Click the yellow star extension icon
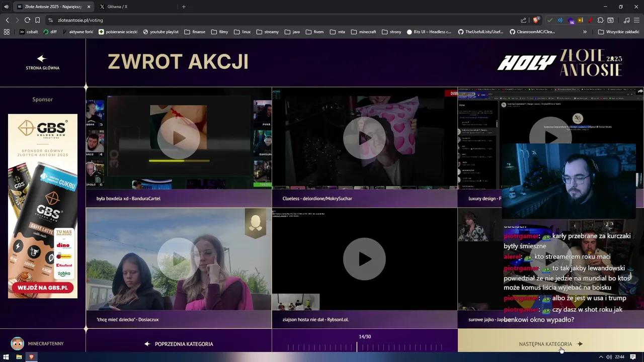This screenshot has width=644, height=362. pos(581,20)
